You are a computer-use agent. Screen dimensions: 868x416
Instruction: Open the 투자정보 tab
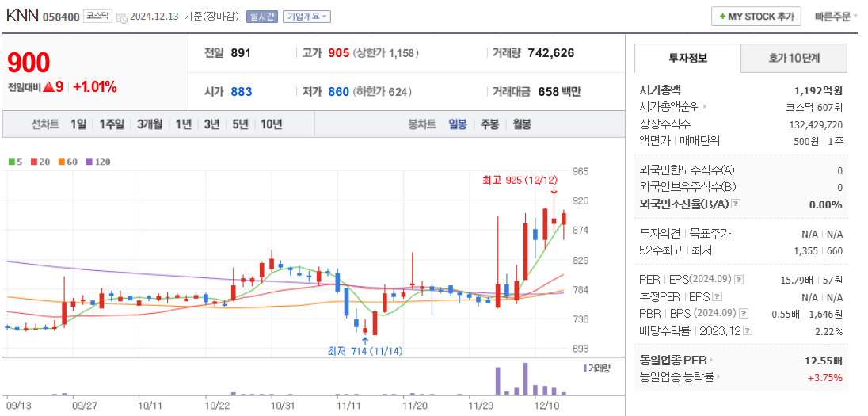tap(687, 58)
